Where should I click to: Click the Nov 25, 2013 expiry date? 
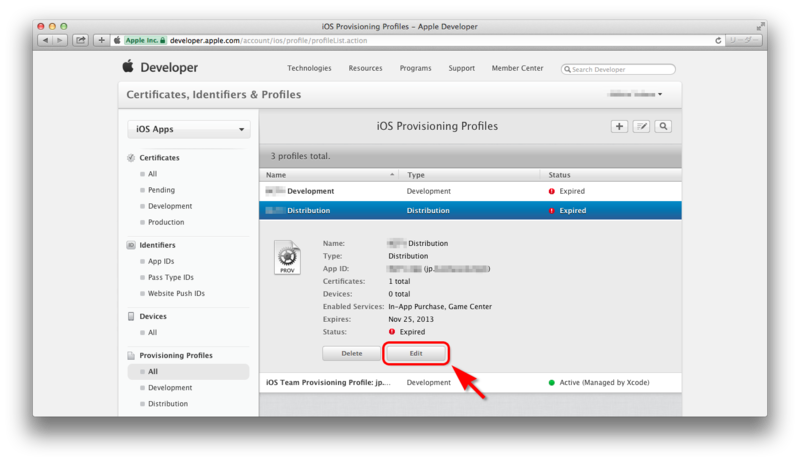(x=411, y=319)
